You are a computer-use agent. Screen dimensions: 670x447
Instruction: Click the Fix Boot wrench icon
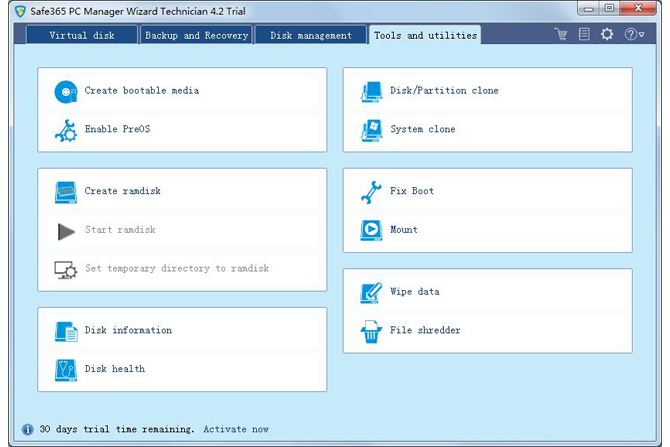[x=371, y=191]
